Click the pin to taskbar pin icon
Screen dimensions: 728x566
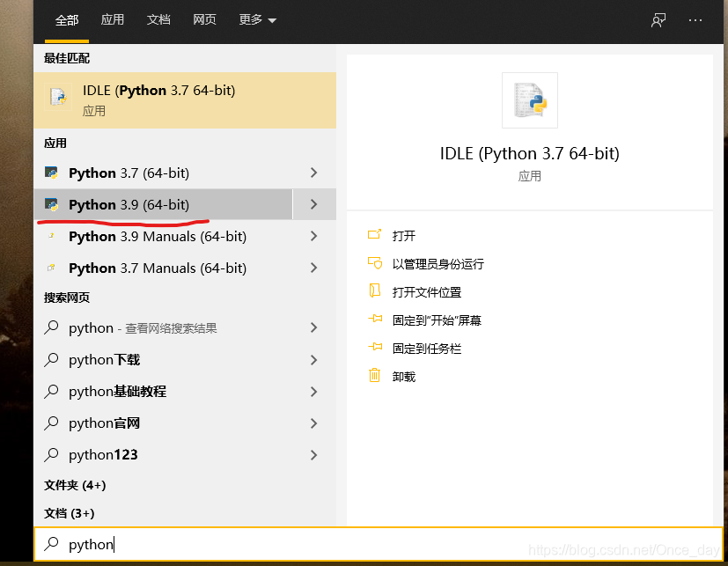click(375, 347)
